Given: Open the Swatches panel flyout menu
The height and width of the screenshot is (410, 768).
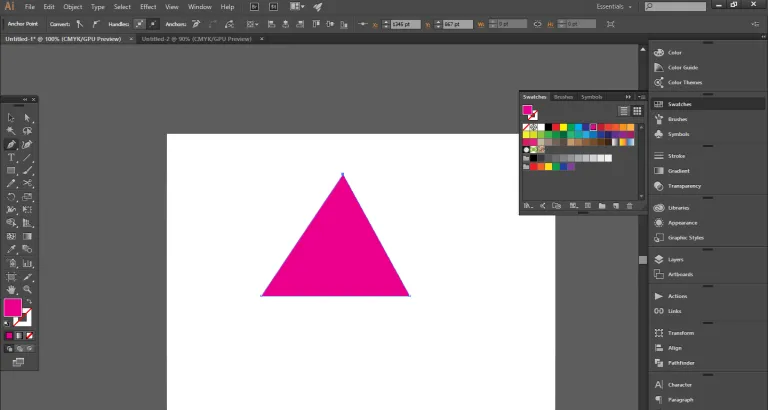Looking at the screenshot, I should 641,97.
